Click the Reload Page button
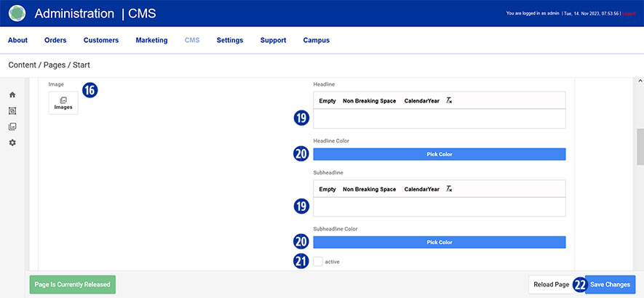This screenshot has width=644, height=298. point(551,284)
